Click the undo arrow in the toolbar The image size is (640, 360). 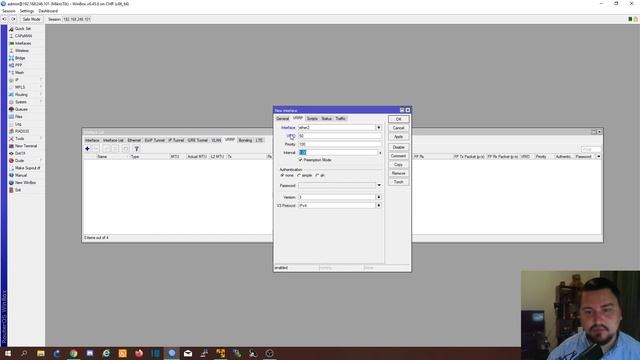pyautogui.click(x=4, y=19)
